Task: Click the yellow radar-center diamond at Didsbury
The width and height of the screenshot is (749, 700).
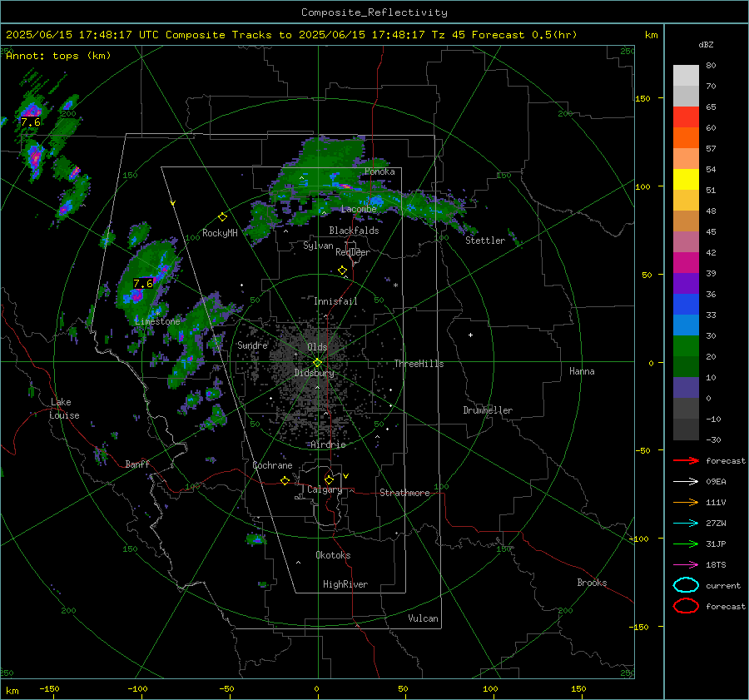Action: [x=317, y=363]
